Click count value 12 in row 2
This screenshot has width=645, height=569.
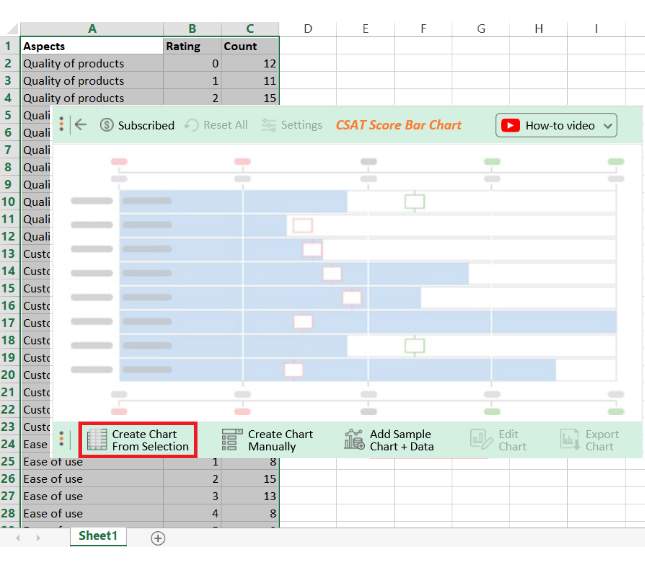coord(250,63)
